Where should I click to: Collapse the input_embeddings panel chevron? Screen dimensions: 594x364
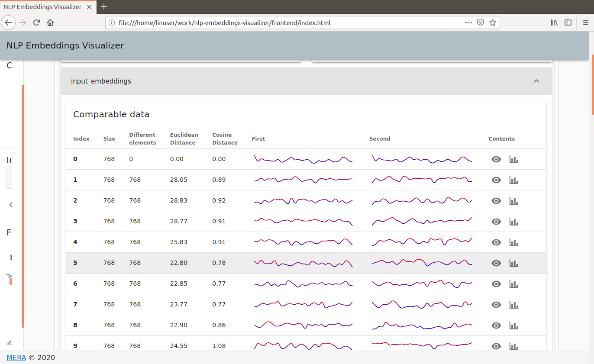click(x=536, y=81)
